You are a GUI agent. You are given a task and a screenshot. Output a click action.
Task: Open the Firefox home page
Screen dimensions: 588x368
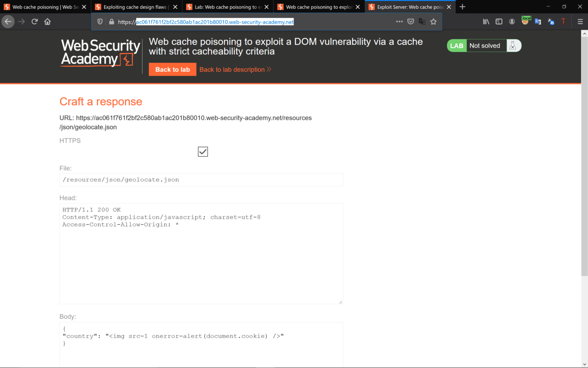(x=48, y=22)
